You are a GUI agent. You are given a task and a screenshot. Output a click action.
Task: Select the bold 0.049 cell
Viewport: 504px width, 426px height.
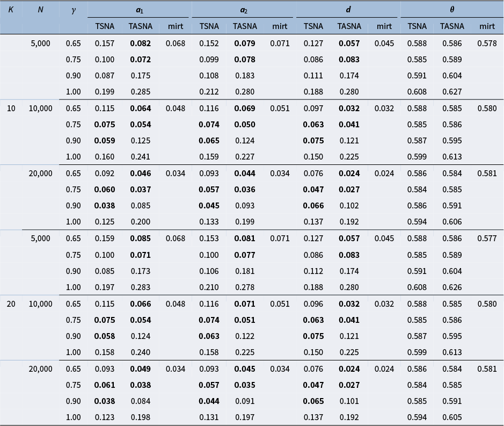(140, 369)
